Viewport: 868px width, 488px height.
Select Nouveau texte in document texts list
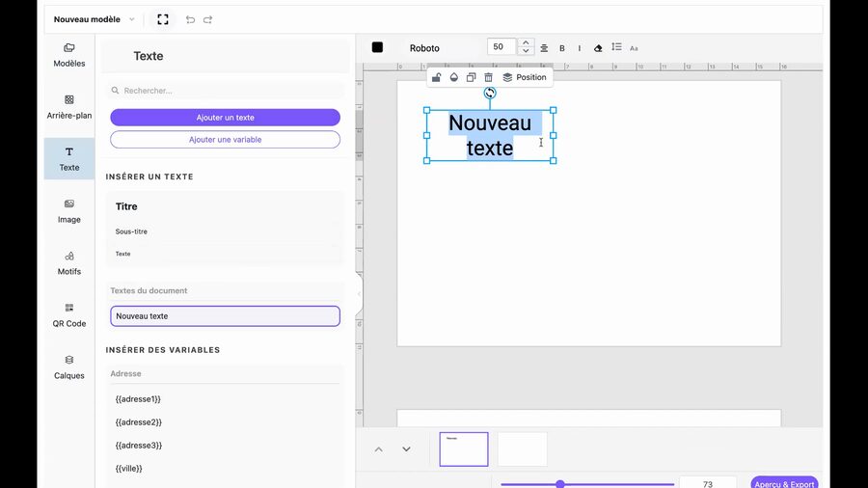(226, 316)
